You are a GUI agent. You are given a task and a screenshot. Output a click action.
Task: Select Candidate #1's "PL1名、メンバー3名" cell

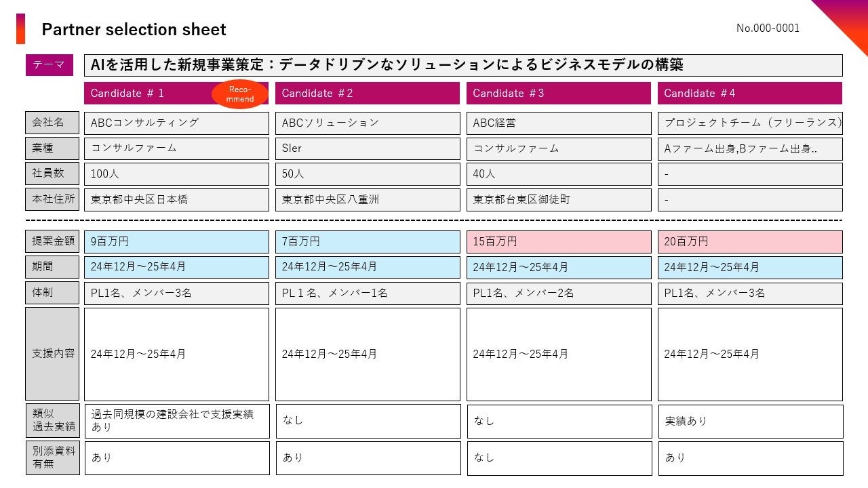click(x=176, y=293)
